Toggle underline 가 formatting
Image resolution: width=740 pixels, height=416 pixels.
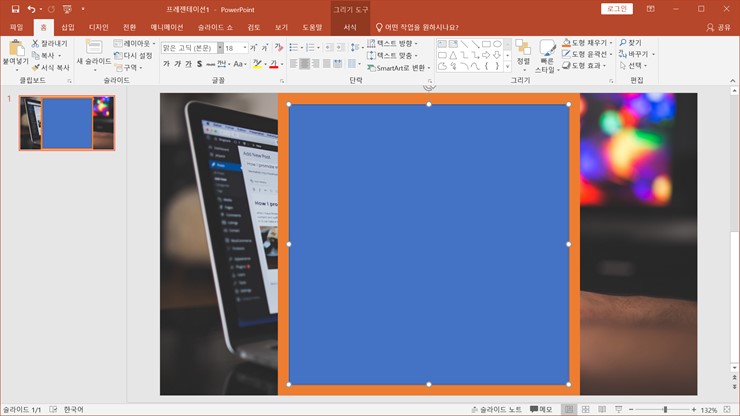point(188,64)
